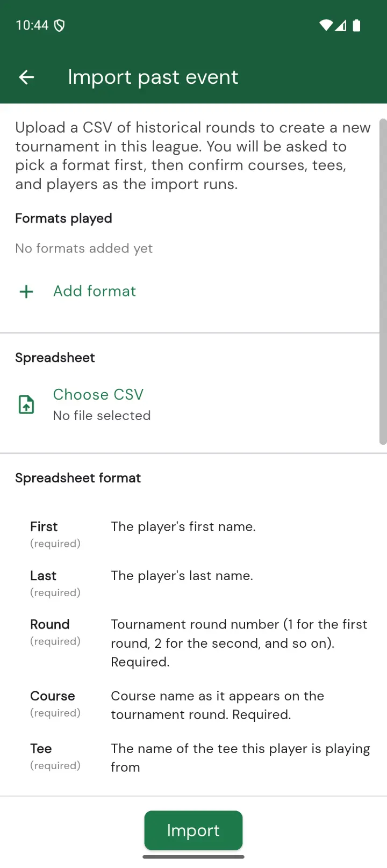The image size is (387, 868).
Task: Tap the back arrow to leave Import past event
Action: coord(26,77)
